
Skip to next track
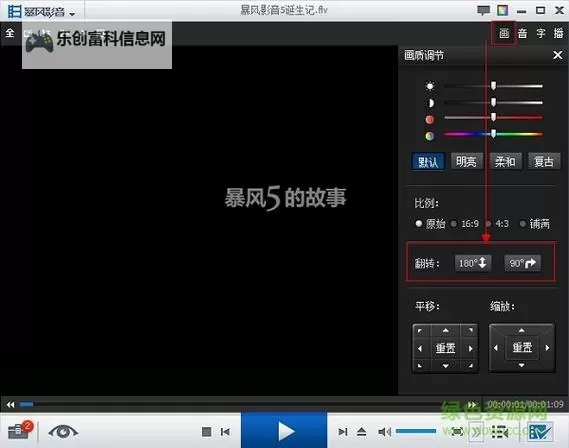coord(343,432)
